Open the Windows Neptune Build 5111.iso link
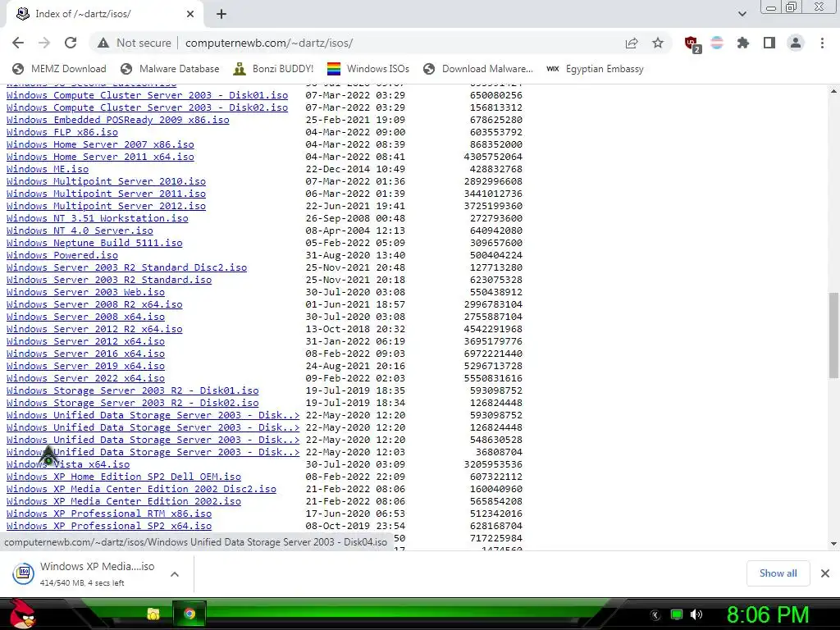This screenshot has width=840, height=630. (94, 243)
